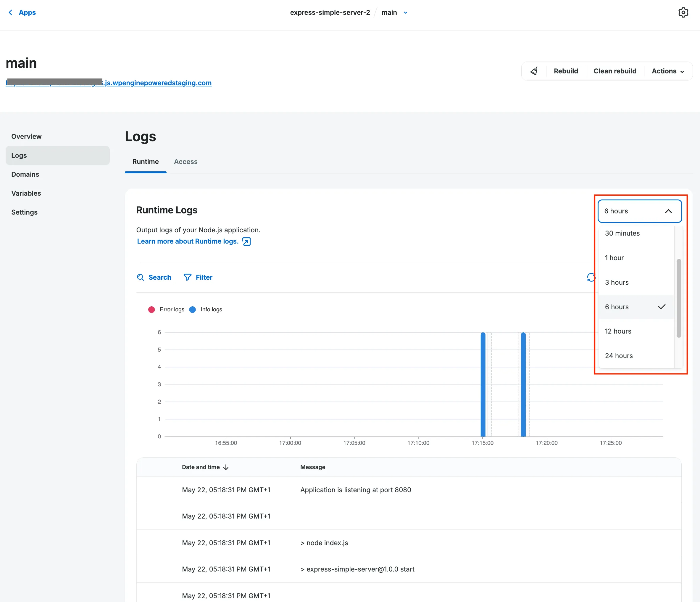Select Domains in the sidebar
700x602 pixels.
point(25,174)
